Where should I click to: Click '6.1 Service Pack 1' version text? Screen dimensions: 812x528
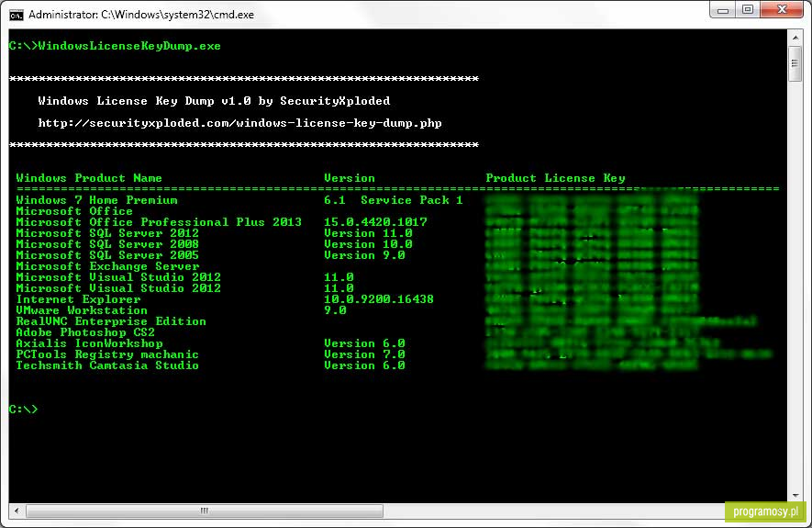[x=394, y=200]
